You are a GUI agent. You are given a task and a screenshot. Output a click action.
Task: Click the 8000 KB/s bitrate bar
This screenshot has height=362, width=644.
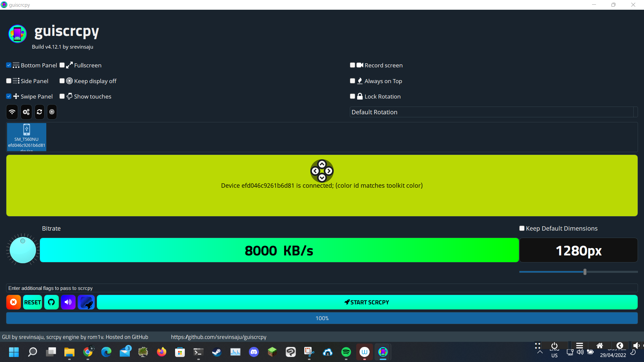(279, 250)
